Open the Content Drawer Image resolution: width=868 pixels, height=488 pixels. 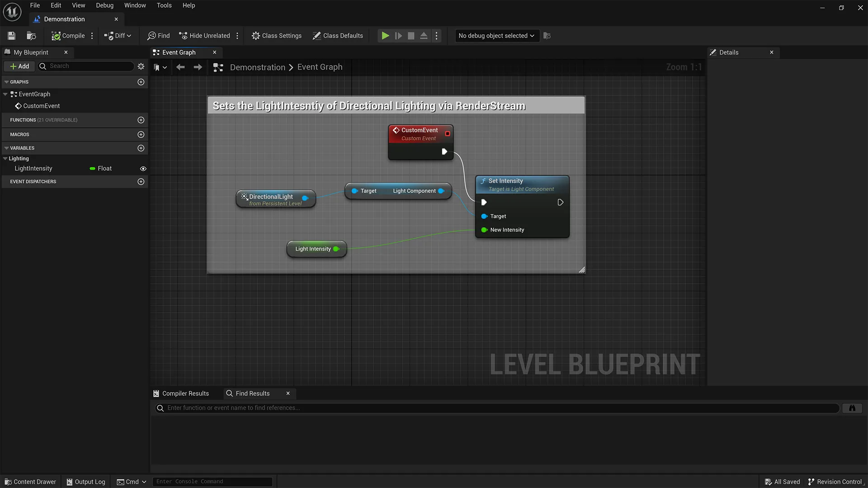pos(30,481)
